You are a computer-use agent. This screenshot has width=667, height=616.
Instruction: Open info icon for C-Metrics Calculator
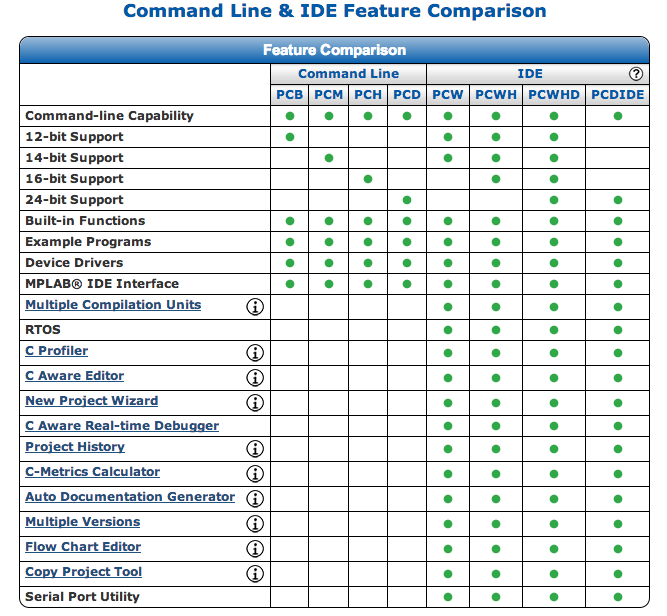(x=255, y=474)
